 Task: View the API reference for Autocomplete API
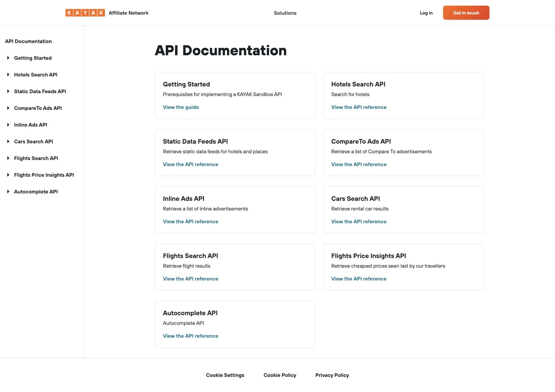pos(190,336)
